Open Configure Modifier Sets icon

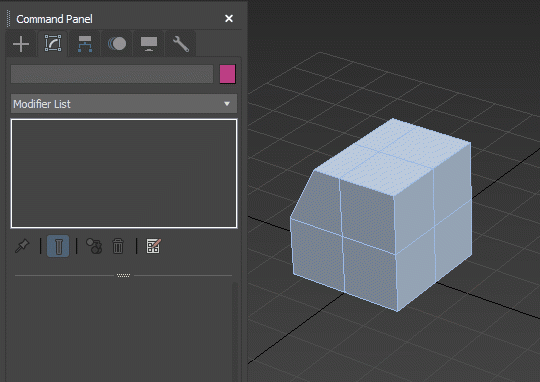point(153,246)
